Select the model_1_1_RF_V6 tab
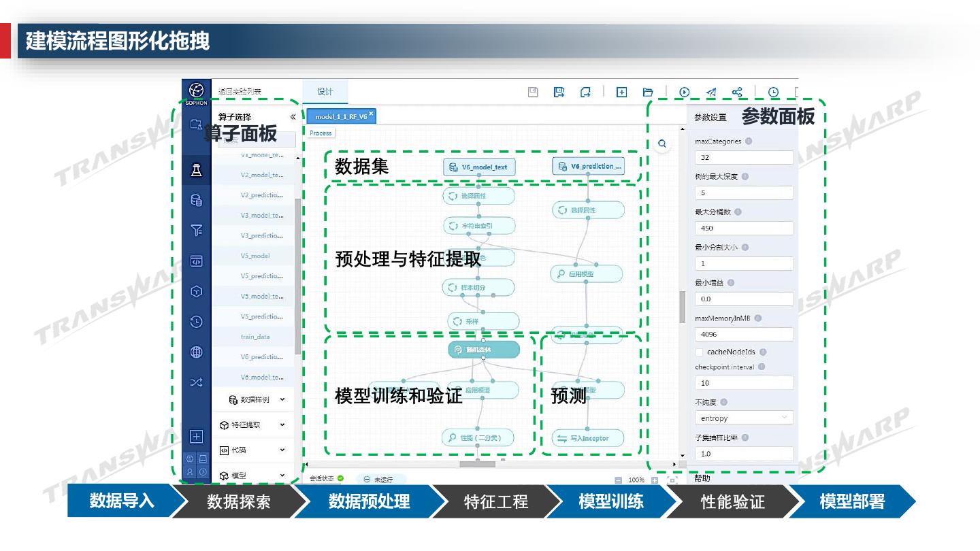The width and height of the screenshot is (980, 551). 341,117
